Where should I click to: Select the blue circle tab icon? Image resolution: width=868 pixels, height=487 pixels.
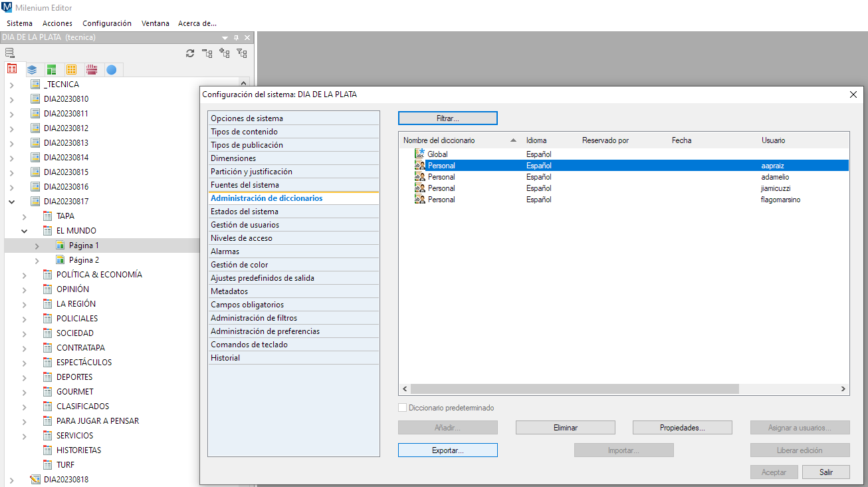112,69
